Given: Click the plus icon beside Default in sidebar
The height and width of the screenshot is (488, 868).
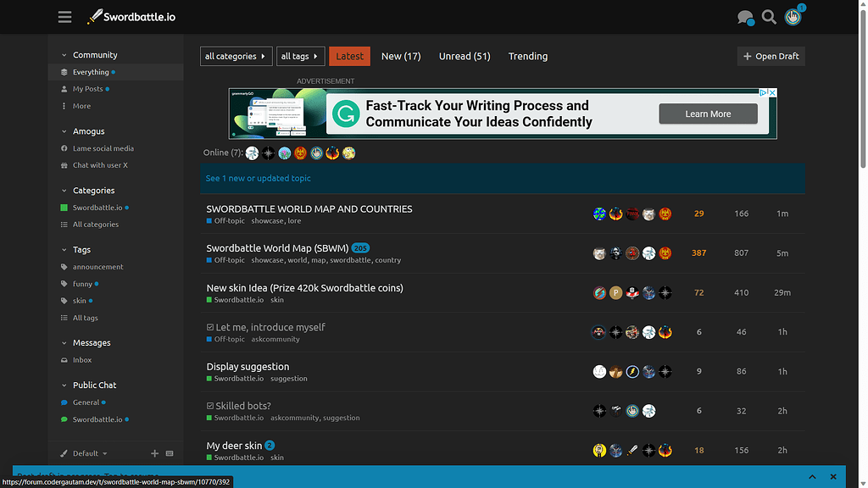Looking at the screenshot, I should pos(154,453).
